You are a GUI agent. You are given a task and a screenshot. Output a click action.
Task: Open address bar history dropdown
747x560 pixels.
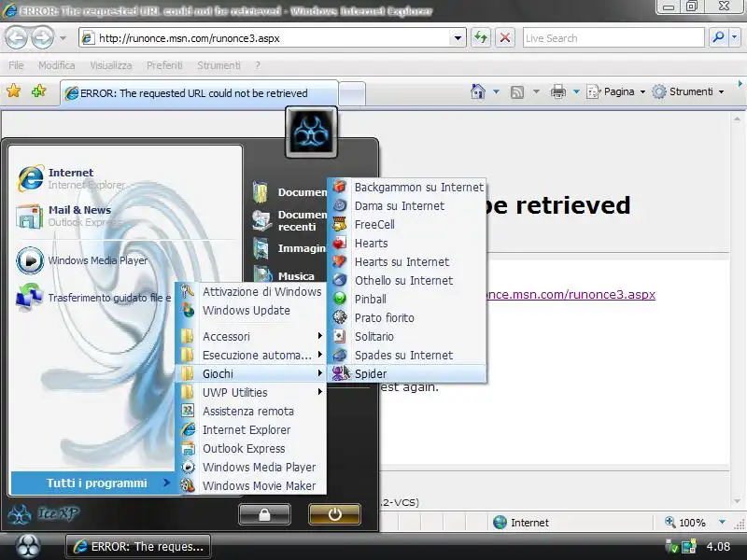tap(458, 38)
